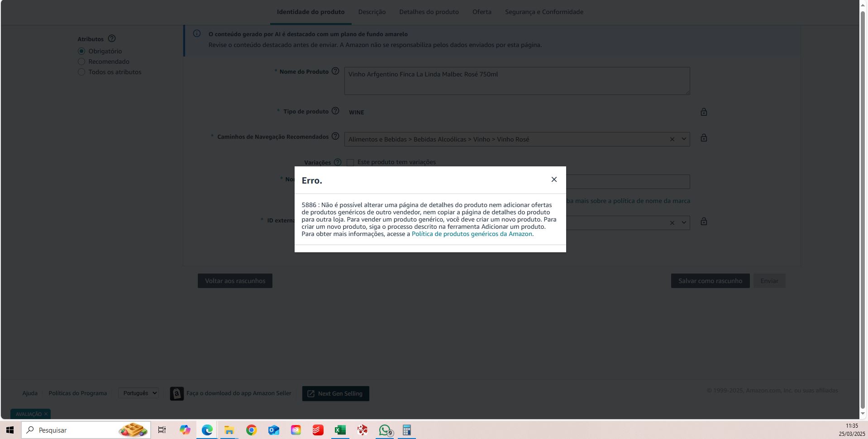868x439 pixels.
Task: Open Todoist from the taskbar
Action: point(318,430)
